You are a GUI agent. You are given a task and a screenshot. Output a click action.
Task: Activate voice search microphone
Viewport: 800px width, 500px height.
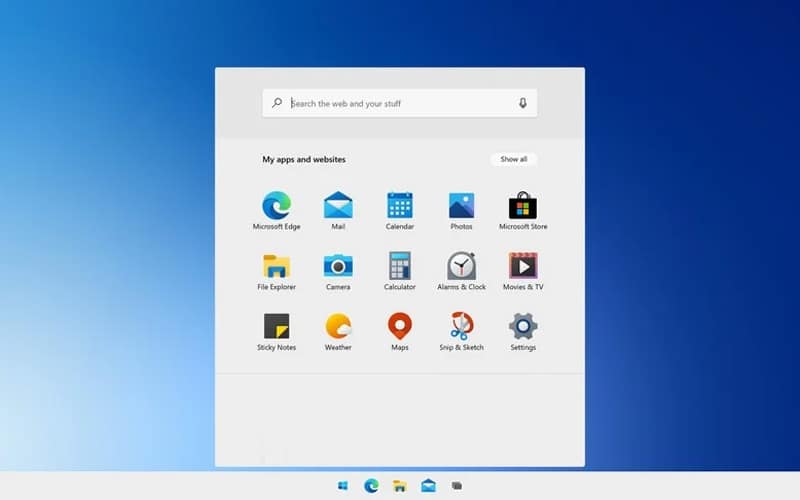pos(522,103)
